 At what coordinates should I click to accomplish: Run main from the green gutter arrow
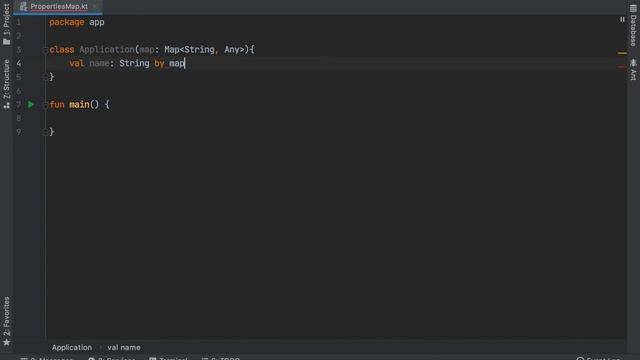coord(31,104)
